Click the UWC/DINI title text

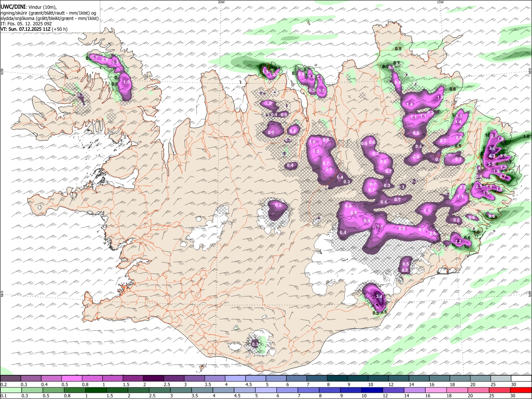point(13,7)
